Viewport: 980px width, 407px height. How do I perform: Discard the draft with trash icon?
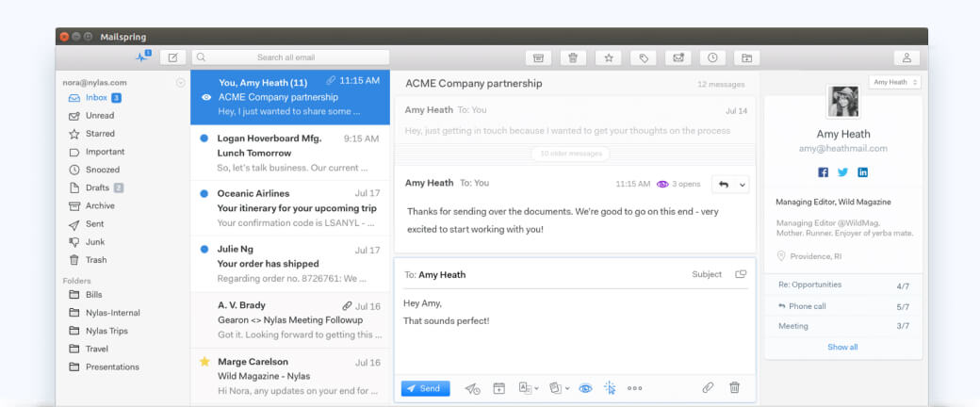tap(735, 387)
